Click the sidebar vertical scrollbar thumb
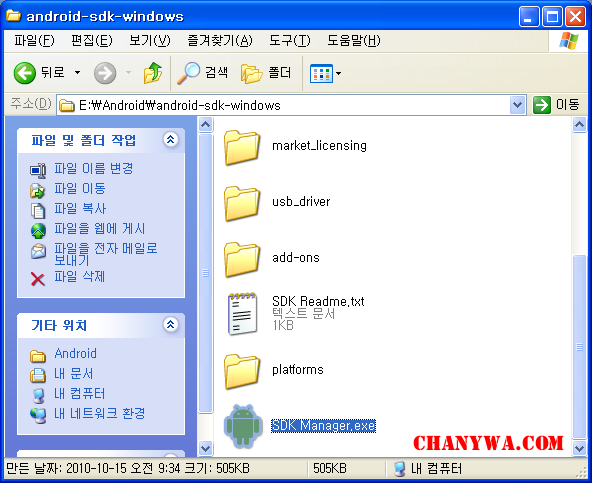Viewport: 592px width, 483px height. tap(206, 273)
